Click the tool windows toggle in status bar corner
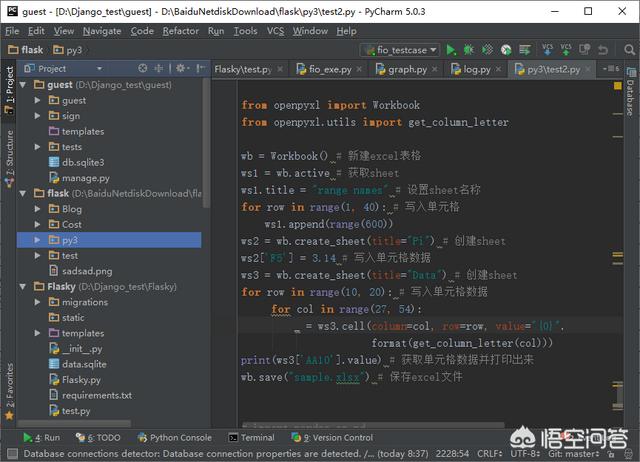 pos(12,453)
